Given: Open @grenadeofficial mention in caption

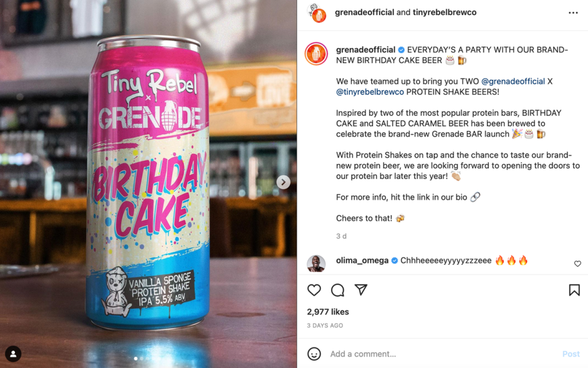Looking at the screenshot, I should click(x=513, y=82).
